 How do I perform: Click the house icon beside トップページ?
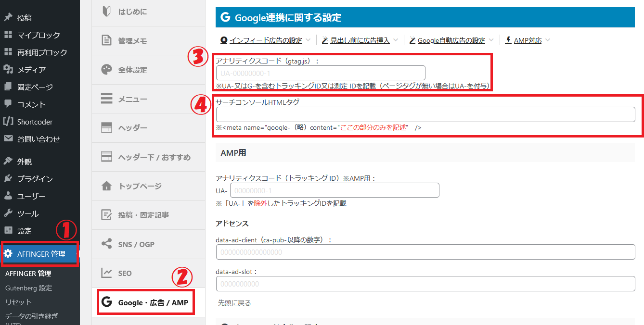tap(107, 186)
